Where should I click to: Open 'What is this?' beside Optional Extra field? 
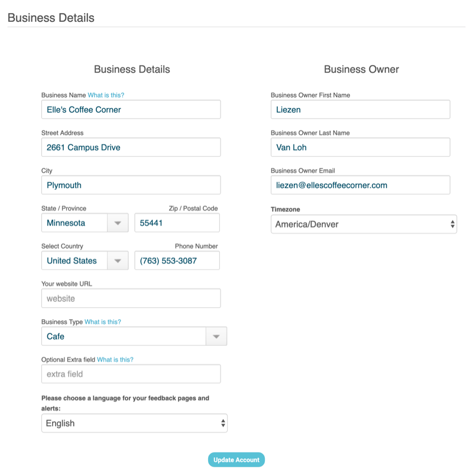[x=115, y=360]
